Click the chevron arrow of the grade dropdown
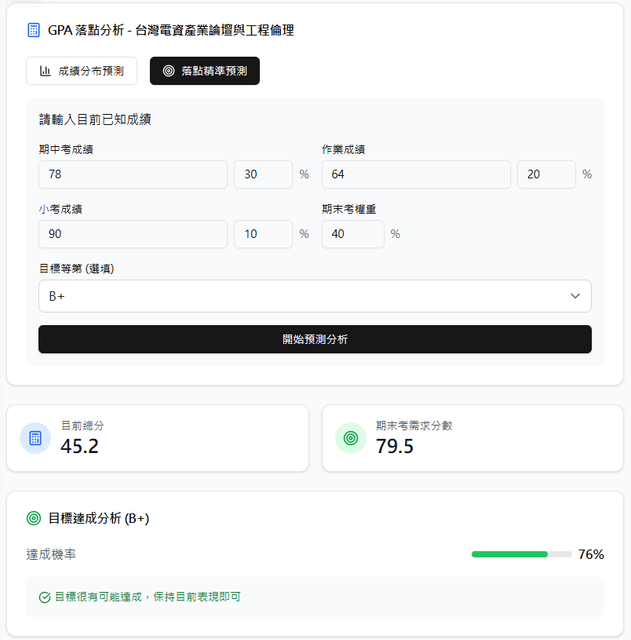Viewport: 631px width, 640px height. tap(575, 296)
